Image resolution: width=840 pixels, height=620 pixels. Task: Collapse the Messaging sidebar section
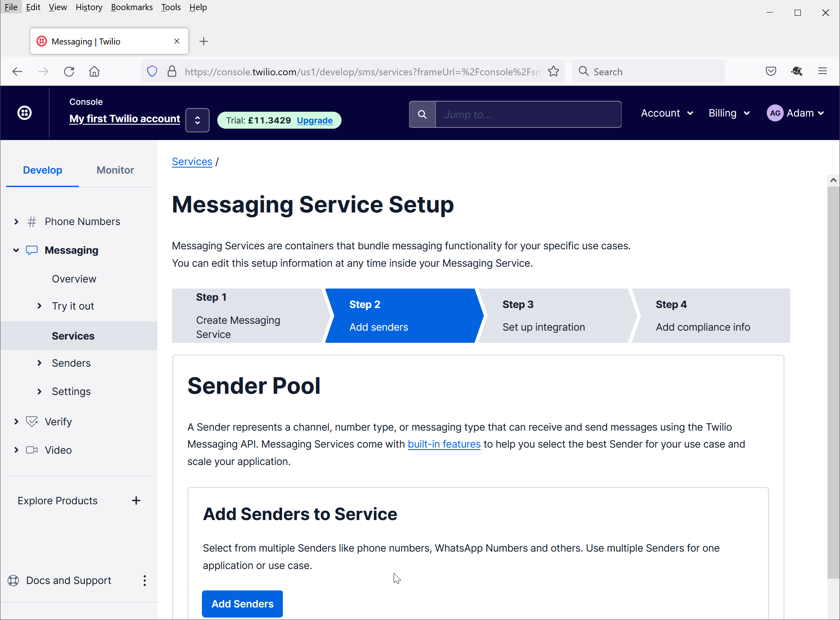16,250
